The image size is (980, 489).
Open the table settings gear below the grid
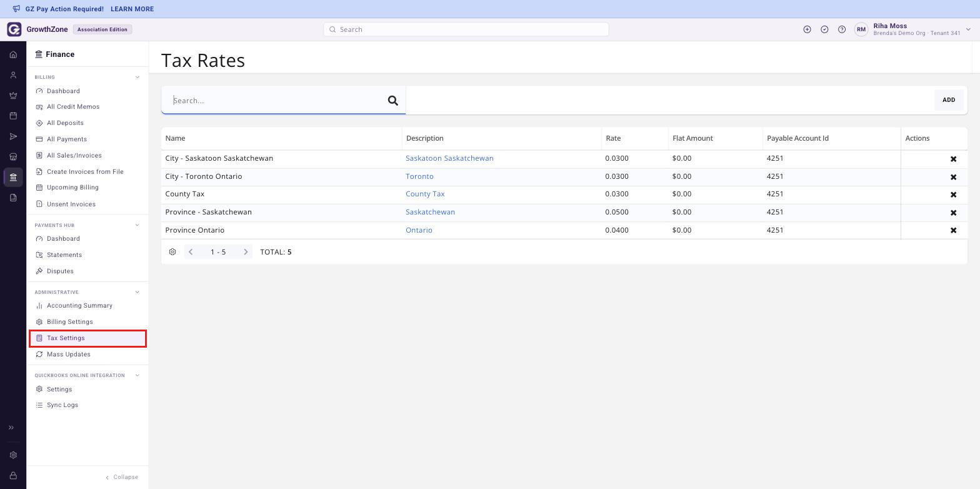(x=172, y=252)
